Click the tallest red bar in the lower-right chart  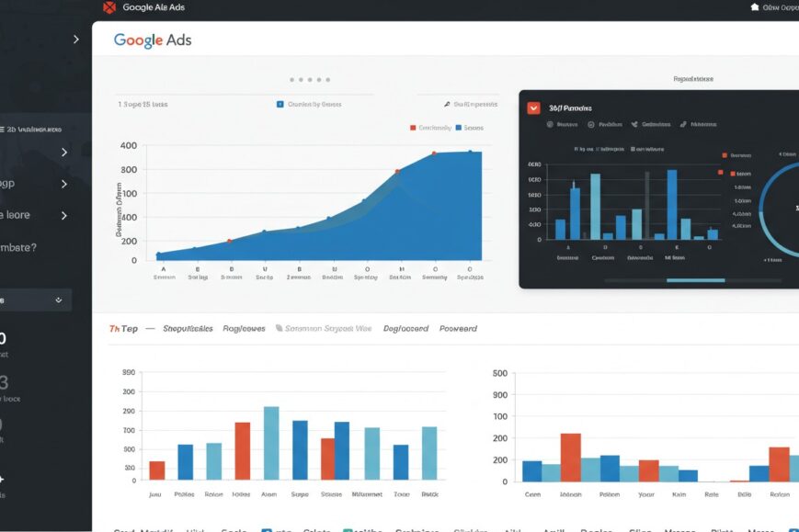pyautogui.click(x=571, y=458)
